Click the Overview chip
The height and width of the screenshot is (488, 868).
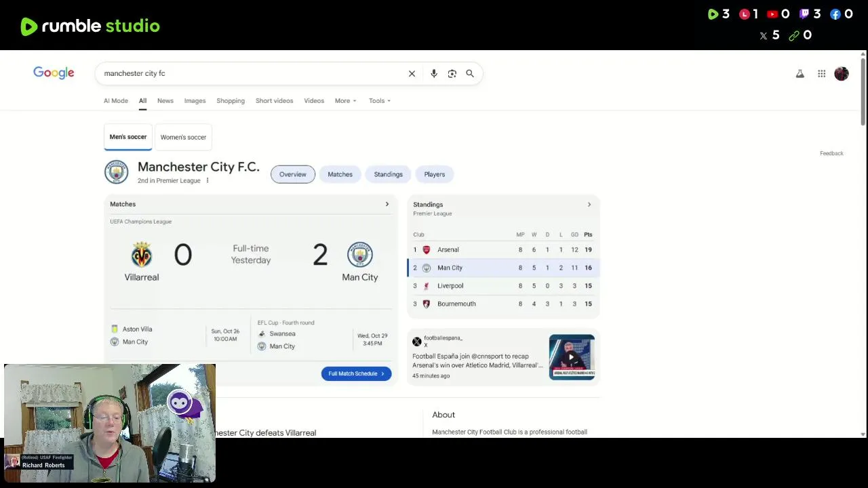(293, 174)
